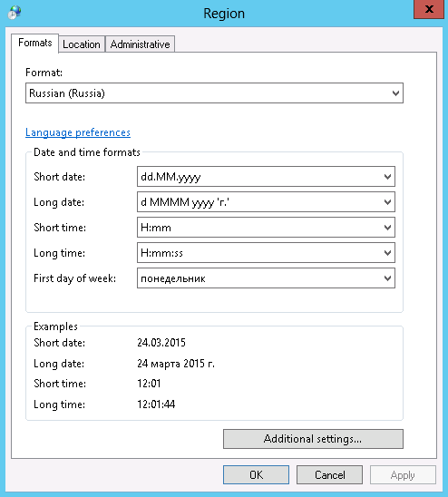Open the Administrative tab
This screenshot has height=497, width=448.
(140, 44)
